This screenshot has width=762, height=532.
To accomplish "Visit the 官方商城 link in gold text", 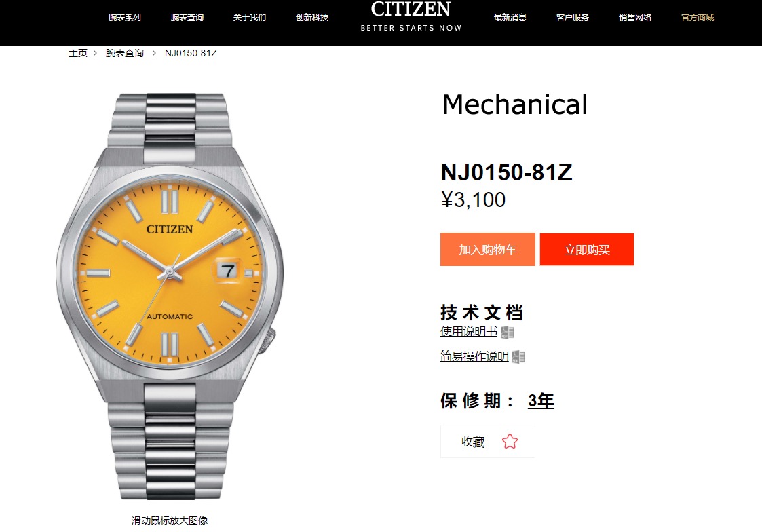I will coord(698,18).
